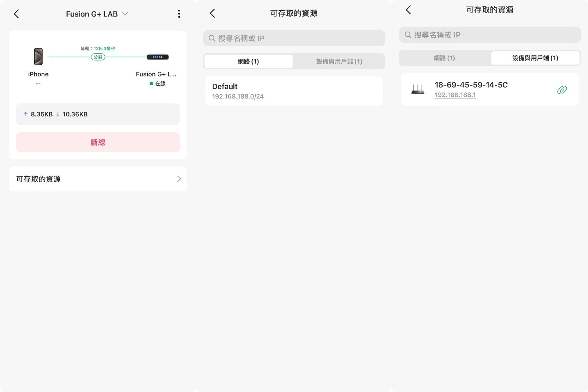Click the right panel search field
Image resolution: width=588 pixels, height=392 pixels.
tap(490, 35)
